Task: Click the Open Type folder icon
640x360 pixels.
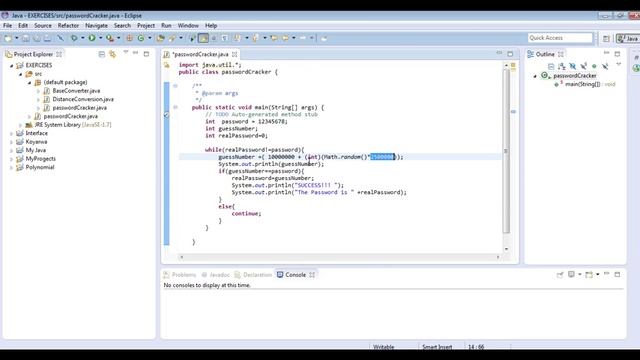Action: click(160, 38)
